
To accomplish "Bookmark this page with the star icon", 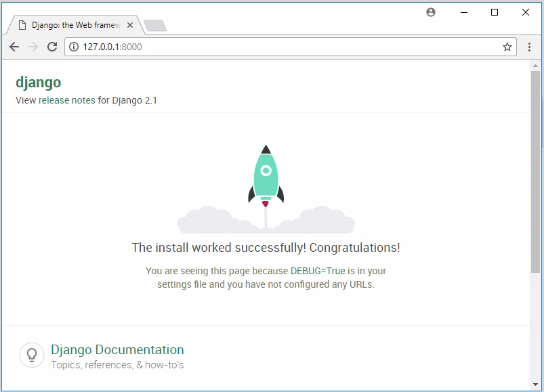I will tap(507, 47).
